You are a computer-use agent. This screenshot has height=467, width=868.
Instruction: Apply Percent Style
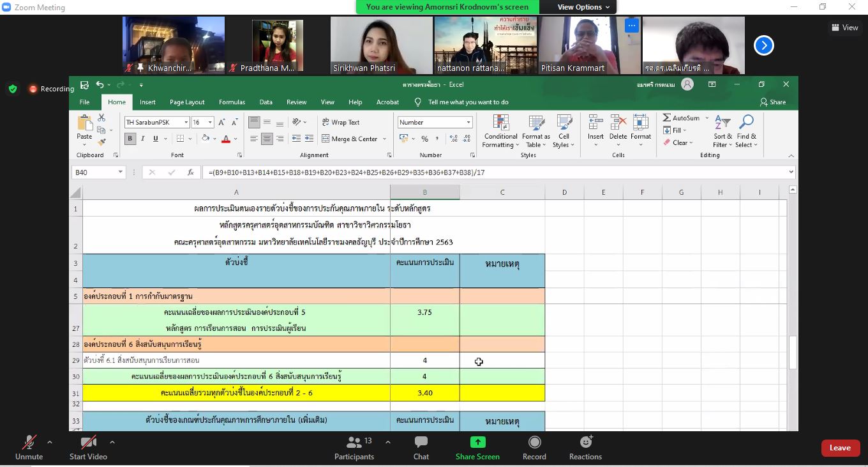(424, 139)
